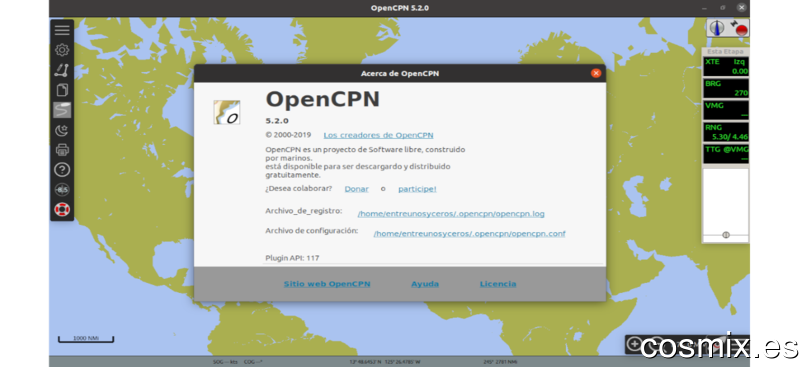Open the opencpn.log file path link
Image resolution: width=800 pixels, height=367 pixels.
click(451, 214)
